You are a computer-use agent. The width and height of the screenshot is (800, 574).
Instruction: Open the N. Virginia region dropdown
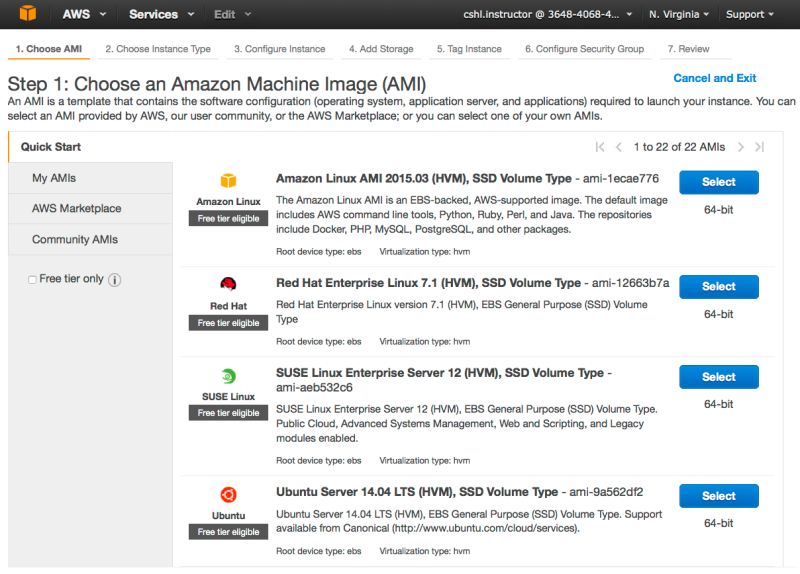pos(679,14)
